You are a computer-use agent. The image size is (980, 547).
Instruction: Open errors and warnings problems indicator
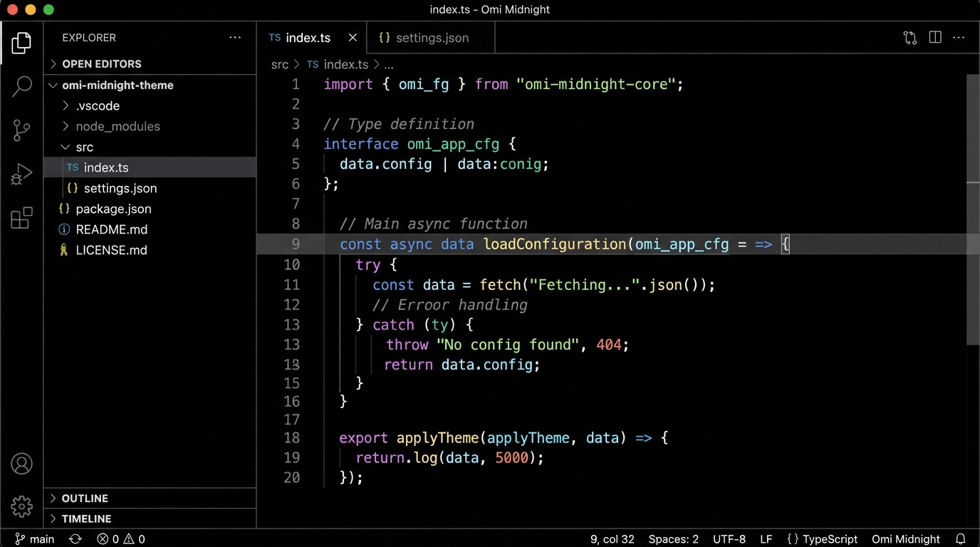click(x=121, y=539)
